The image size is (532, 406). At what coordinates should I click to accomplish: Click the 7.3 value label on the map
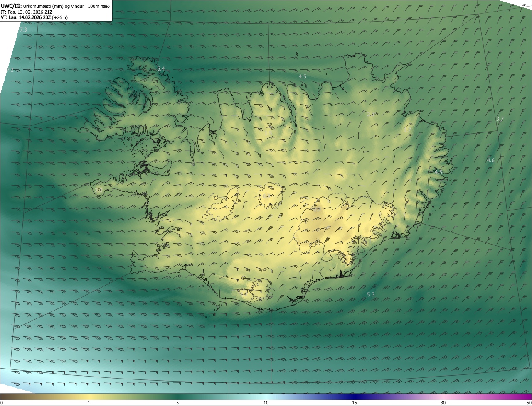(23, 30)
